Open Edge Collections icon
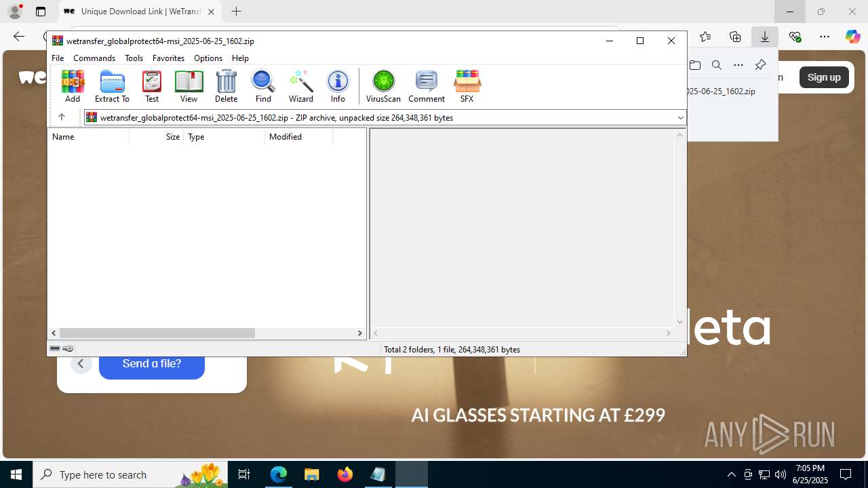 (735, 37)
